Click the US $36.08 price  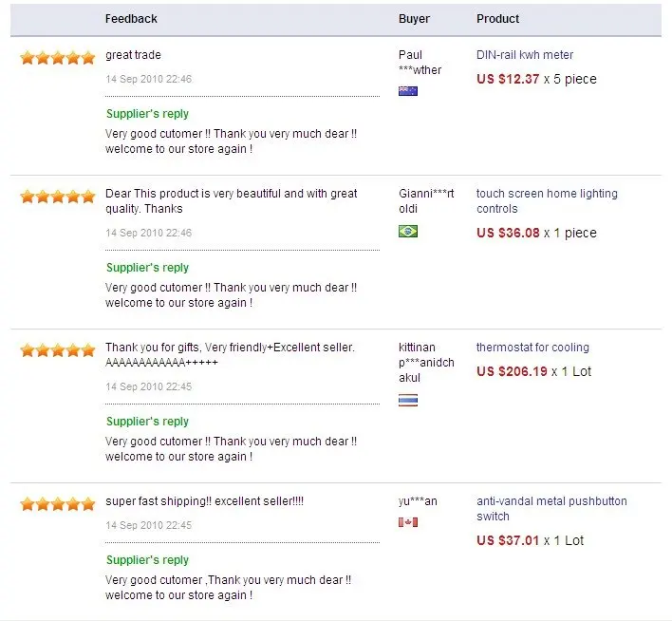(508, 233)
